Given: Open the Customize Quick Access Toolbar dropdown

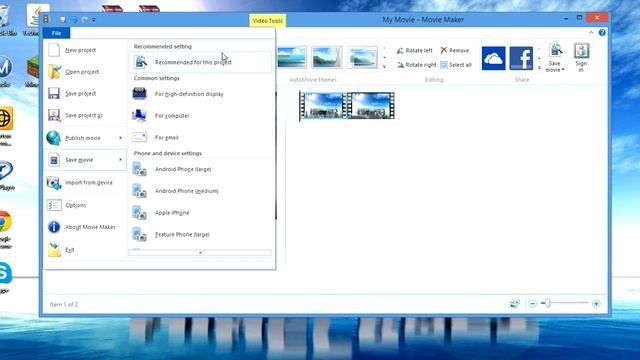Looking at the screenshot, I should [x=94, y=20].
